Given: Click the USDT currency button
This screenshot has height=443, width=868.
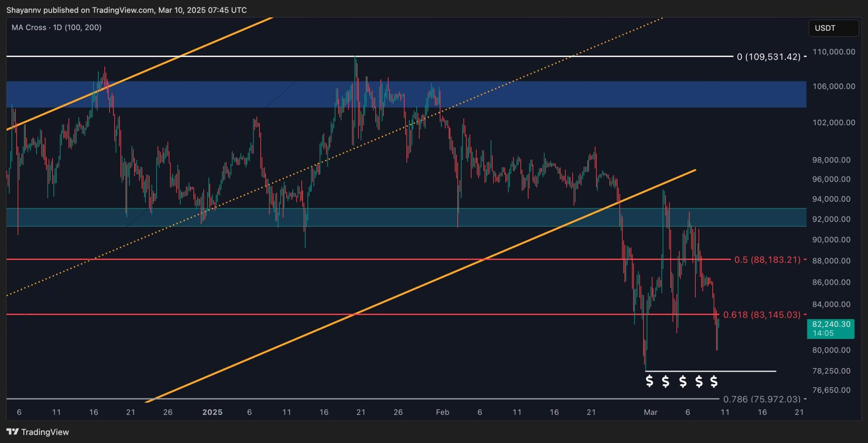Looking at the screenshot, I should pyautogui.click(x=834, y=28).
